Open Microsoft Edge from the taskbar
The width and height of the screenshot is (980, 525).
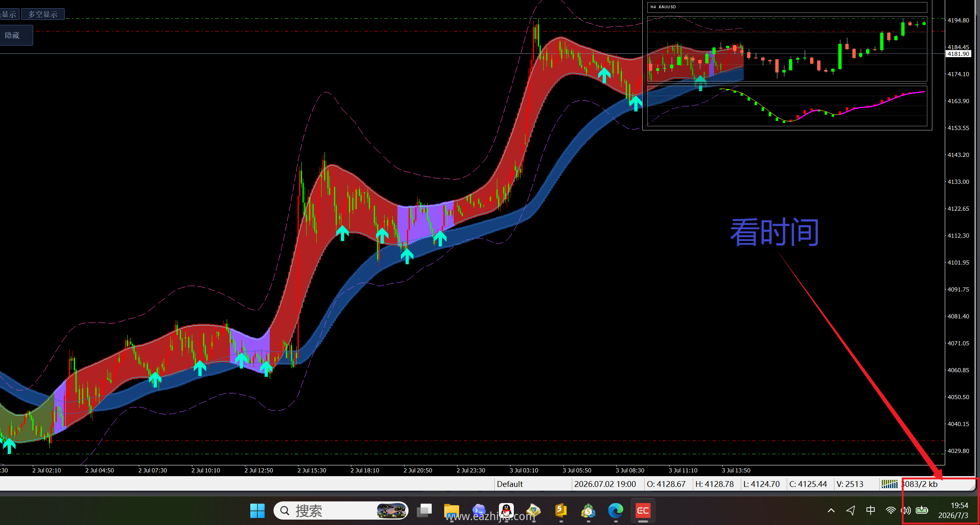pyautogui.click(x=615, y=511)
